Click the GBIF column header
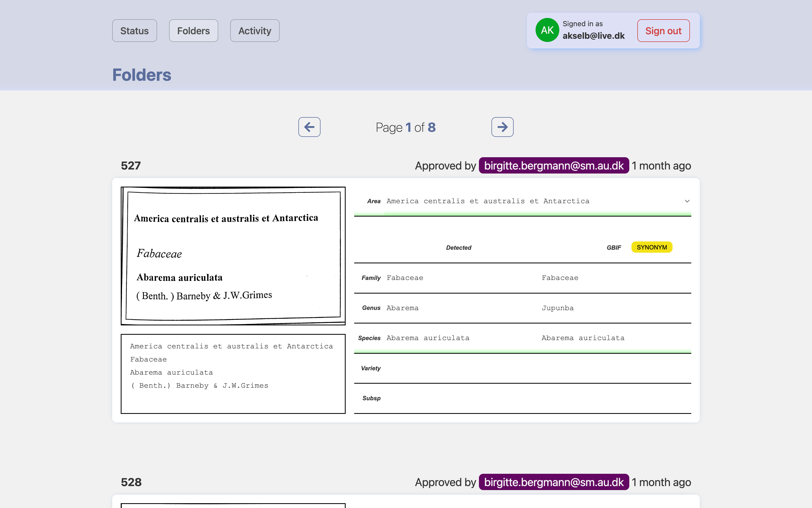This screenshot has height=508, width=812. [x=614, y=248]
